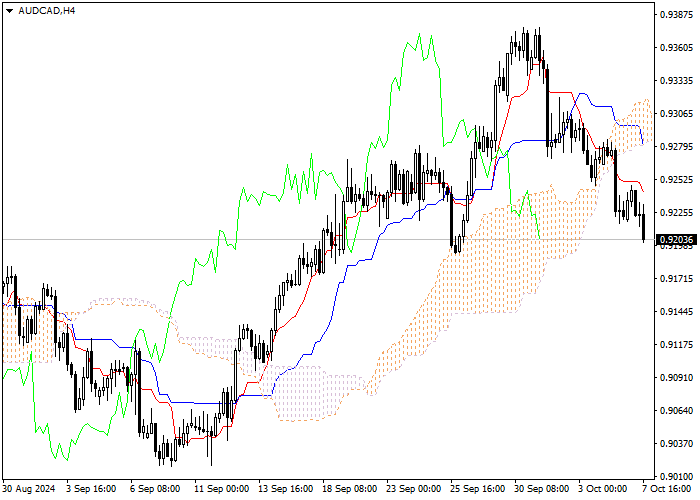Click the 3 Oct 00:00 time label

tap(604, 489)
